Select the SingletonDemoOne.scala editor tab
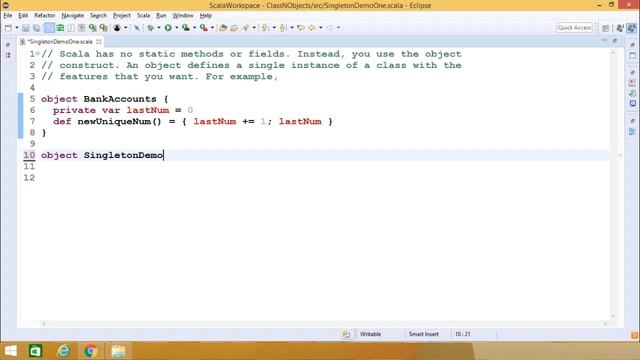The height and width of the screenshot is (360, 640). 60,42
